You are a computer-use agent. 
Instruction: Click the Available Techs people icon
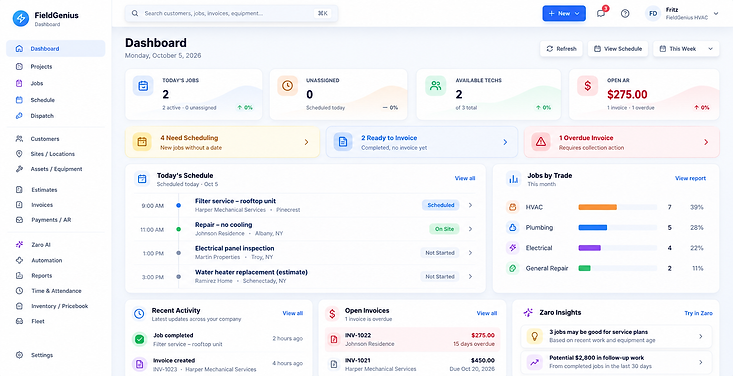pos(436,86)
